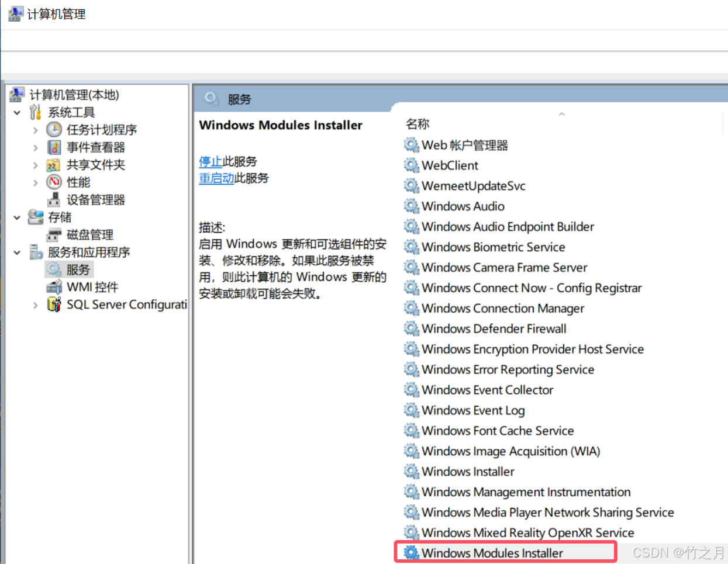Select 磁盘管理 in the tree

coord(90,234)
